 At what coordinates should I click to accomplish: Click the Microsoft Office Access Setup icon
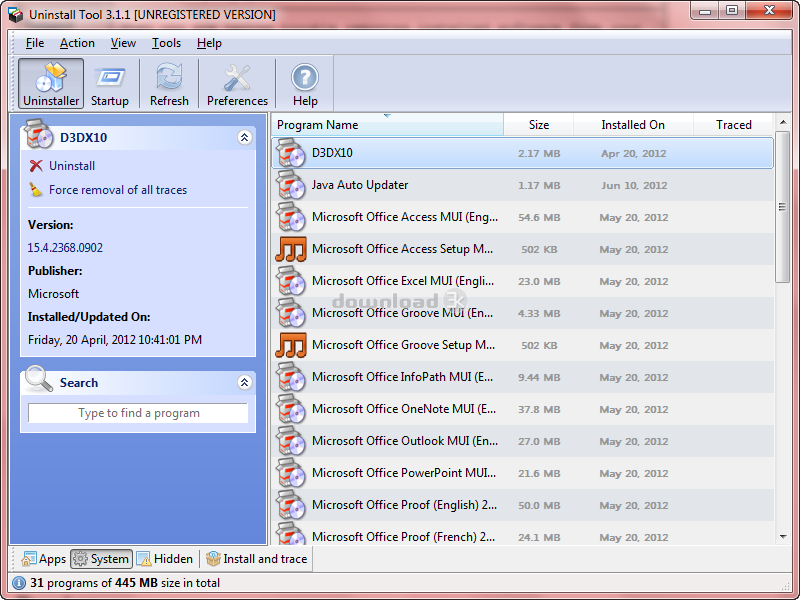click(290, 249)
